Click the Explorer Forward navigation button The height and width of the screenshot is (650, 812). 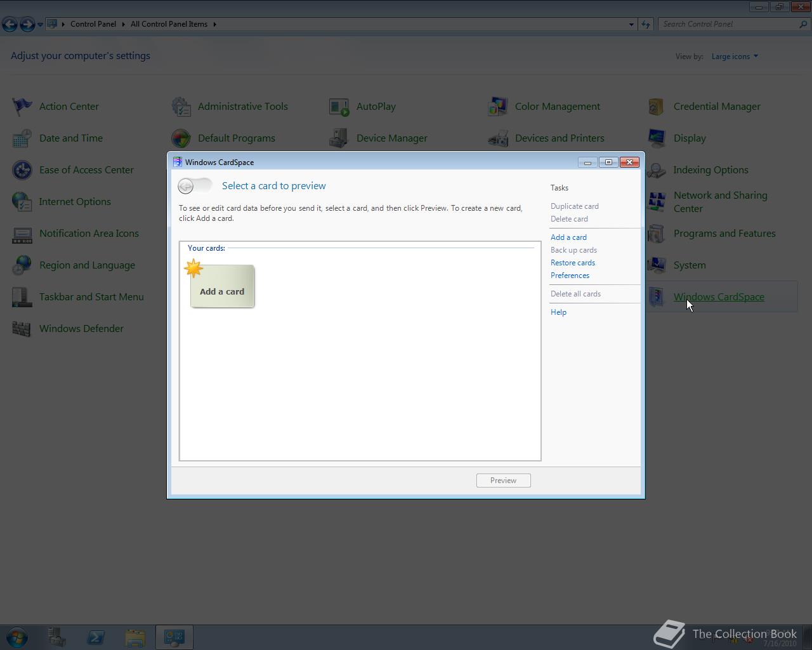27,24
